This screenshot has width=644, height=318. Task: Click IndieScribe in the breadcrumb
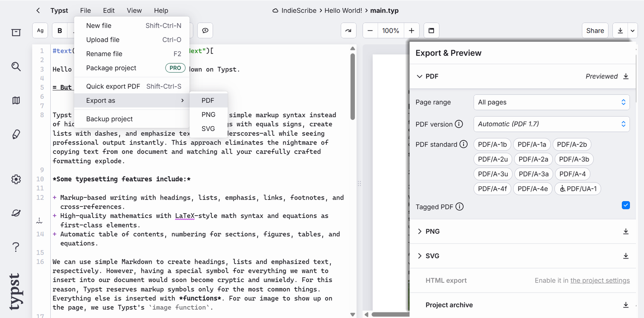(299, 11)
